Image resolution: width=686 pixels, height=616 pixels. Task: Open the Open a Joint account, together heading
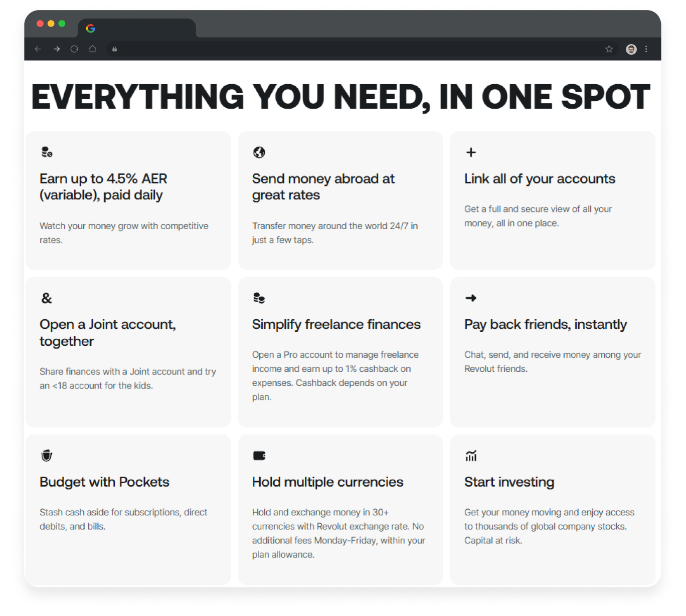pos(108,333)
